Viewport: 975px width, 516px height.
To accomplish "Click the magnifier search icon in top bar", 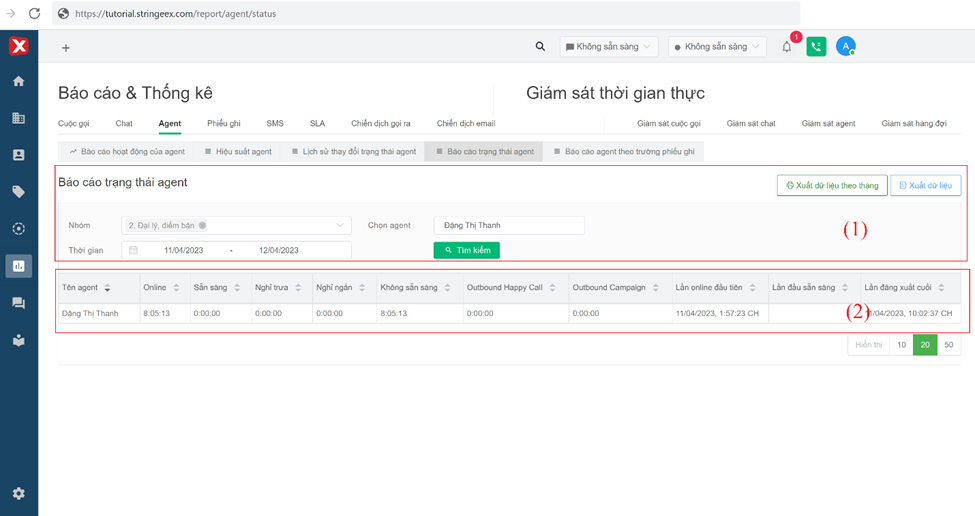I will pyautogui.click(x=540, y=46).
